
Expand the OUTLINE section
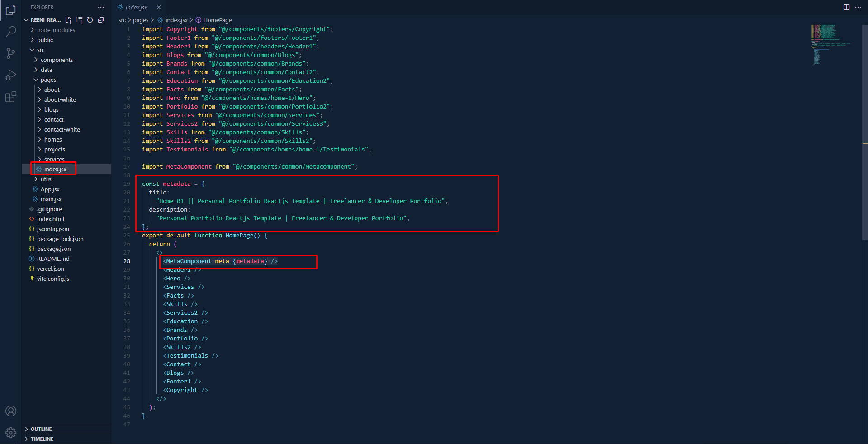tap(43, 429)
